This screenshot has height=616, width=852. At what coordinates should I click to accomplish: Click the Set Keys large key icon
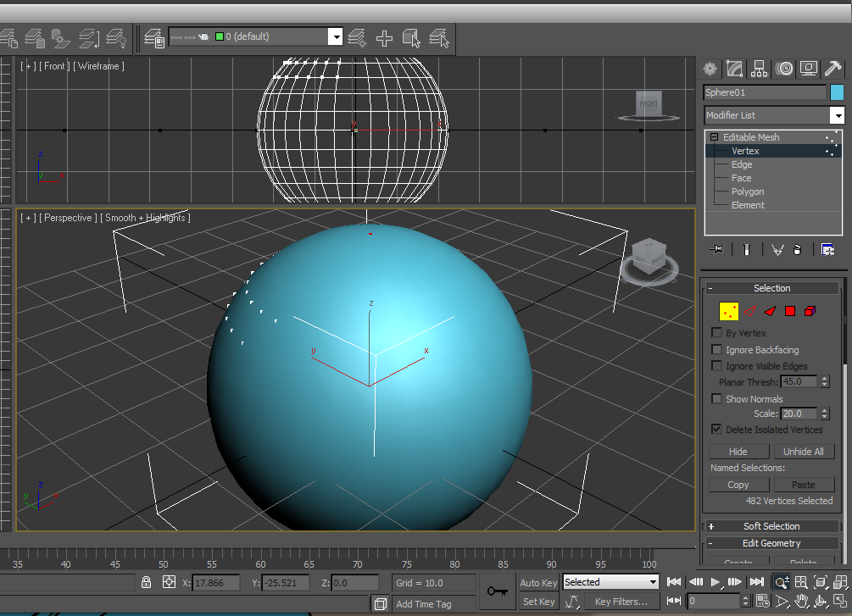click(x=497, y=591)
